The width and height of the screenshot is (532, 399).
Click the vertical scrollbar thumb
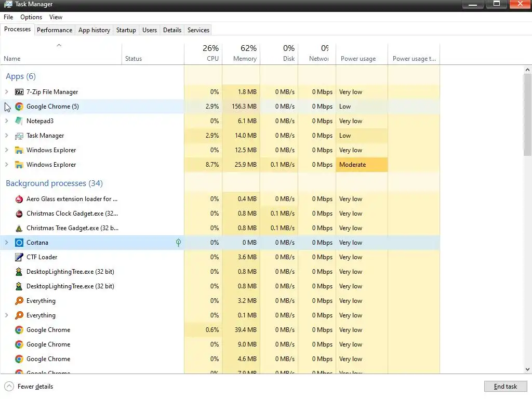click(527, 115)
